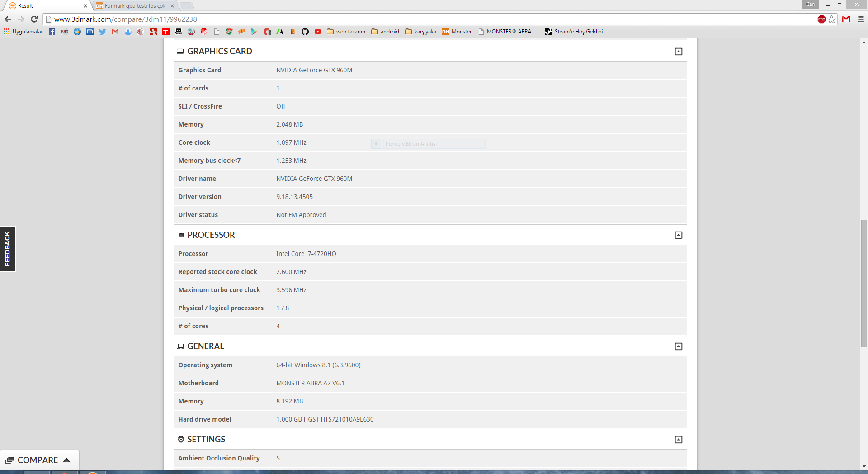Open the GitHub bookmark icon
Screen dimensions: 868x474
pos(305,32)
